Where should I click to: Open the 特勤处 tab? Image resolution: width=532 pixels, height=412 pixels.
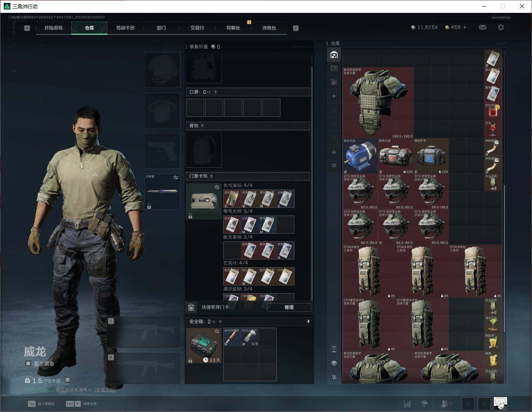pos(233,28)
